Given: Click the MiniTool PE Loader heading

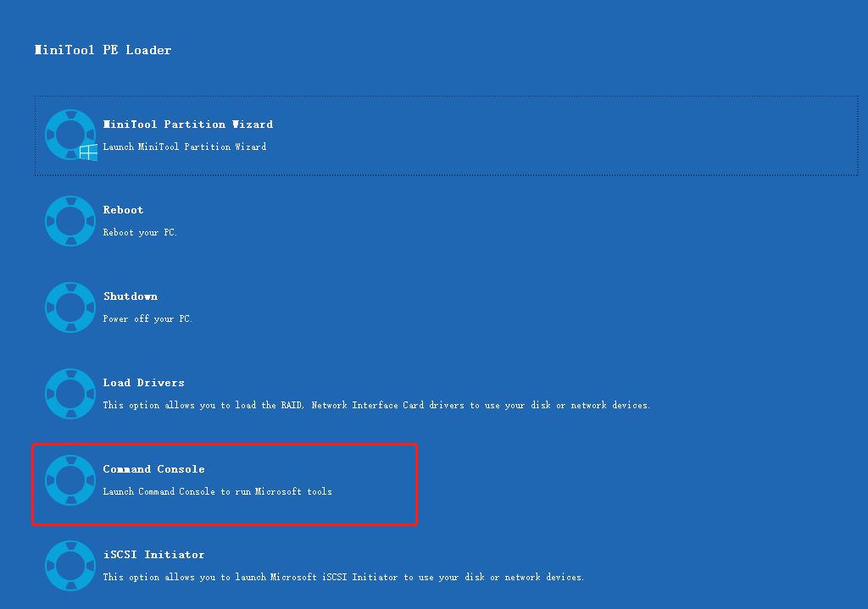Looking at the screenshot, I should click(x=103, y=50).
